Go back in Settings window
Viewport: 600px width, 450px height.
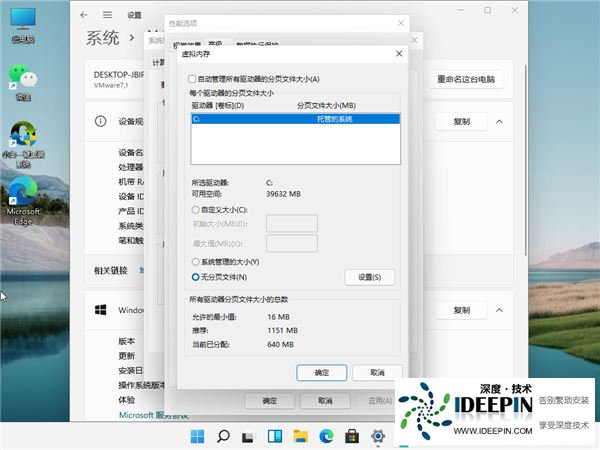pos(84,15)
